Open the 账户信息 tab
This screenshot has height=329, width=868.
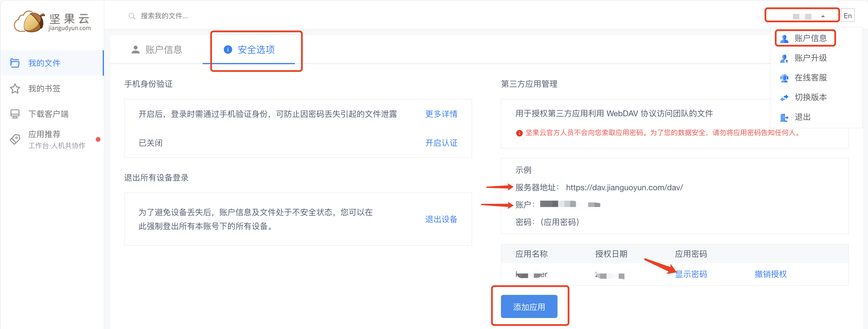[157, 50]
